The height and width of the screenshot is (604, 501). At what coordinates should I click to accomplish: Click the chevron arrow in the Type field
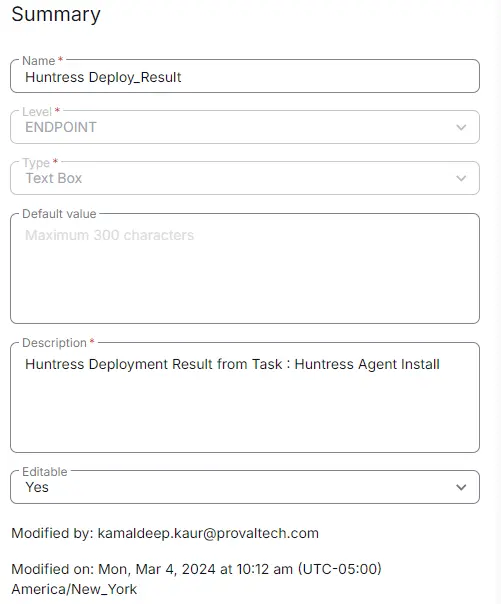(461, 178)
